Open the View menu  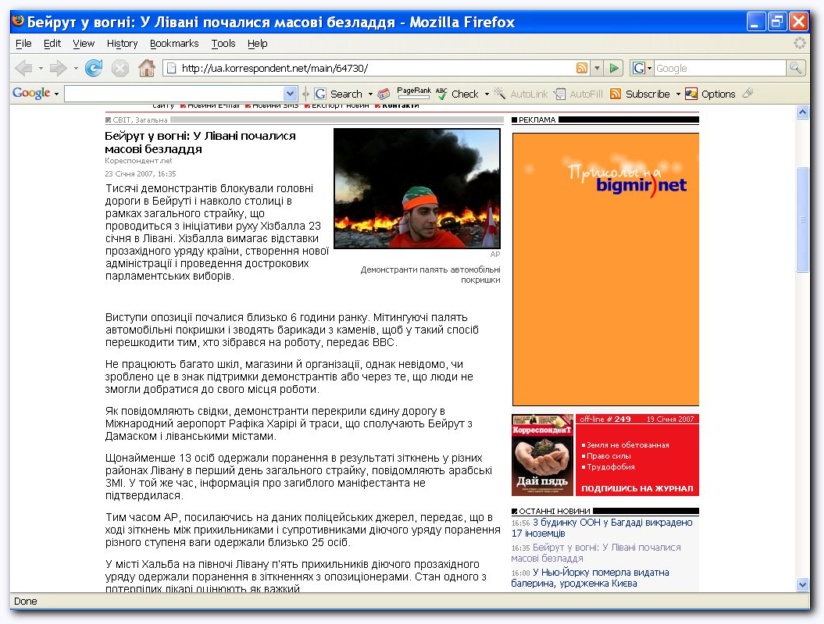pos(84,44)
